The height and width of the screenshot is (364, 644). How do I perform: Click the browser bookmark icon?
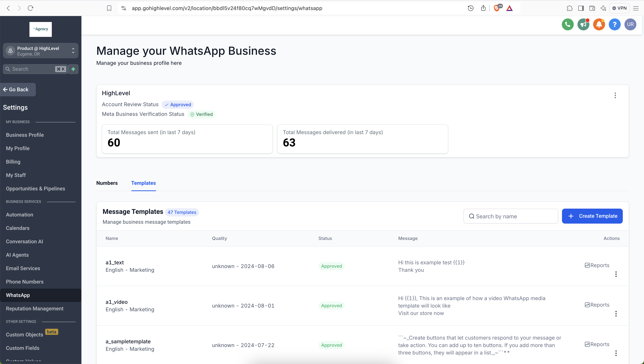tap(109, 8)
